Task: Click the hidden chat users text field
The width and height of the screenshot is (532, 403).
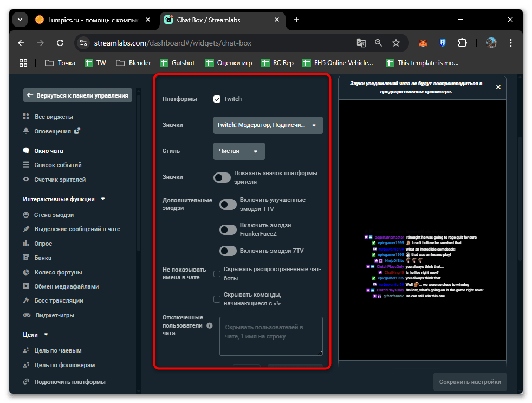Action: coord(271,336)
